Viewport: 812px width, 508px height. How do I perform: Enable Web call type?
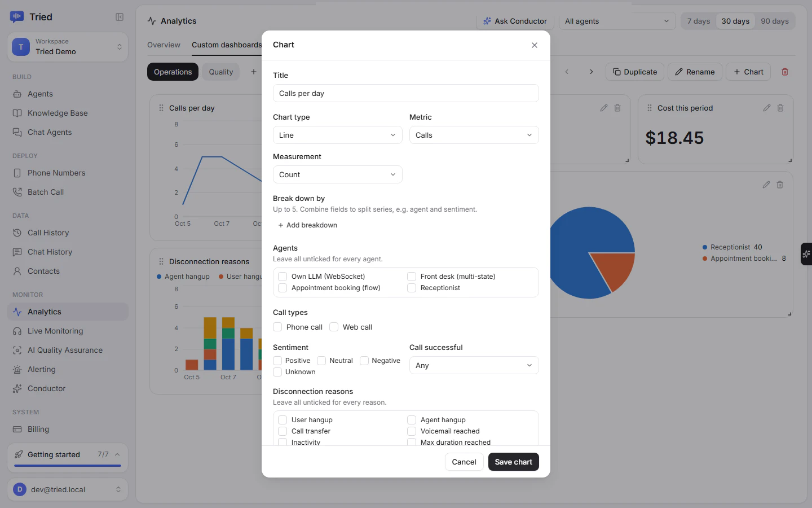334,327
